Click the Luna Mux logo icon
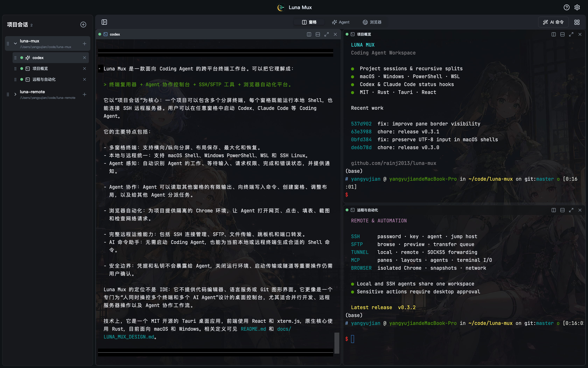The width and height of the screenshot is (588, 368). [281, 7]
